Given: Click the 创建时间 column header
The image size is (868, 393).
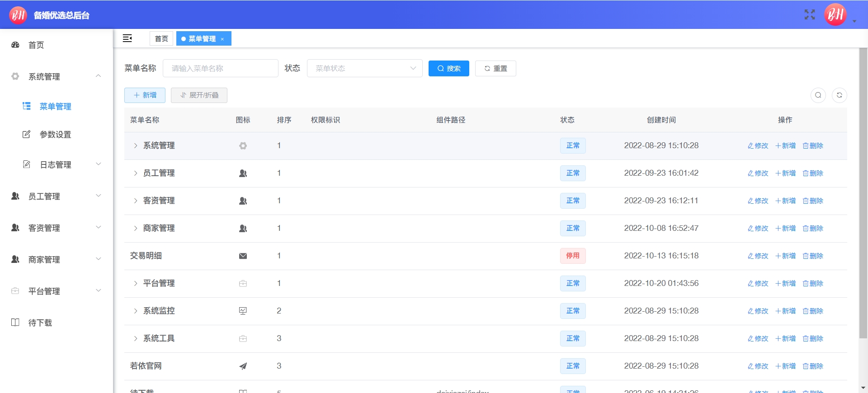Looking at the screenshot, I should pyautogui.click(x=661, y=120).
